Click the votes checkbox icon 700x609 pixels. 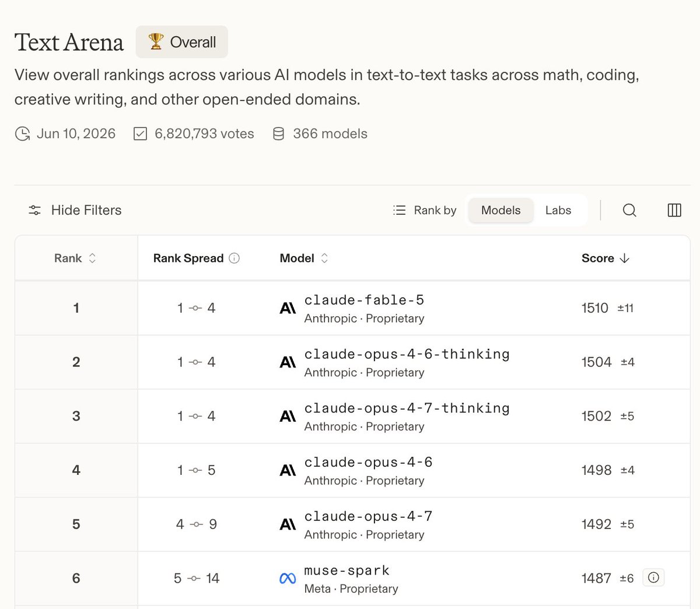pyautogui.click(x=140, y=134)
